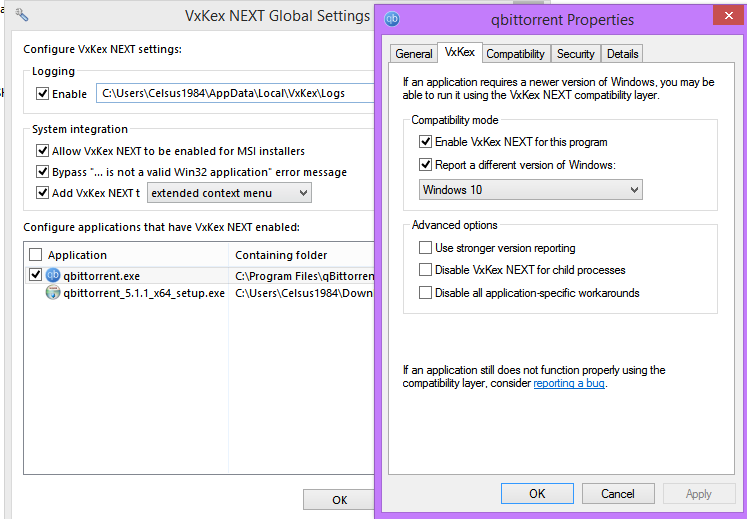Click OK in VxKex Global Settings
747x519 pixels.
pyautogui.click(x=339, y=499)
